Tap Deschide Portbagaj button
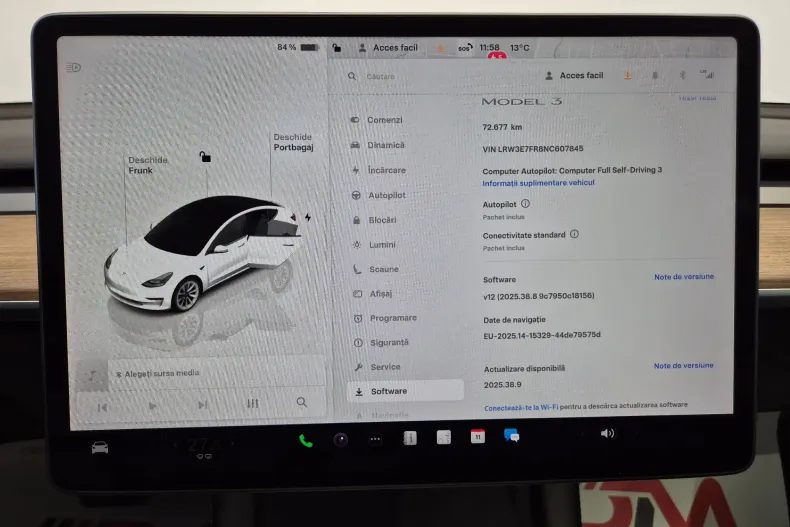Image resolution: width=790 pixels, height=527 pixels. (x=293, y=142)
